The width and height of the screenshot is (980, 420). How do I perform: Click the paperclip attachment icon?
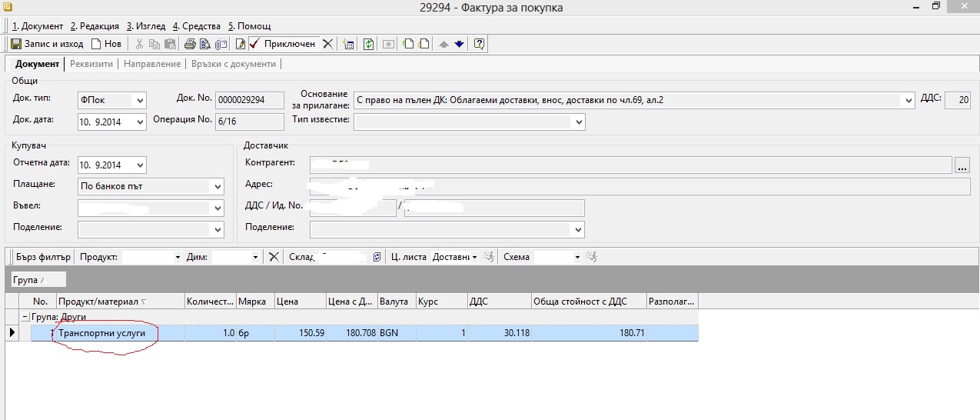click(220, 44)
